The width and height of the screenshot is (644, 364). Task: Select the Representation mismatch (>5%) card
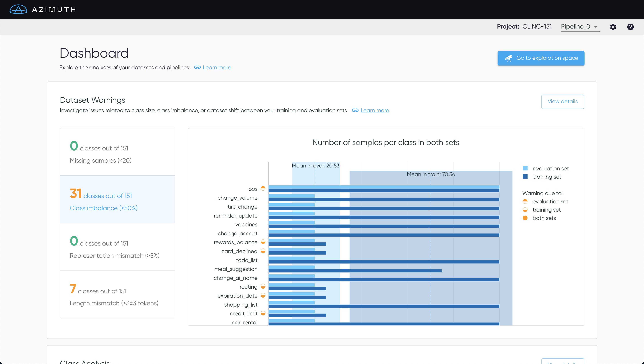(x=117, y=247)
